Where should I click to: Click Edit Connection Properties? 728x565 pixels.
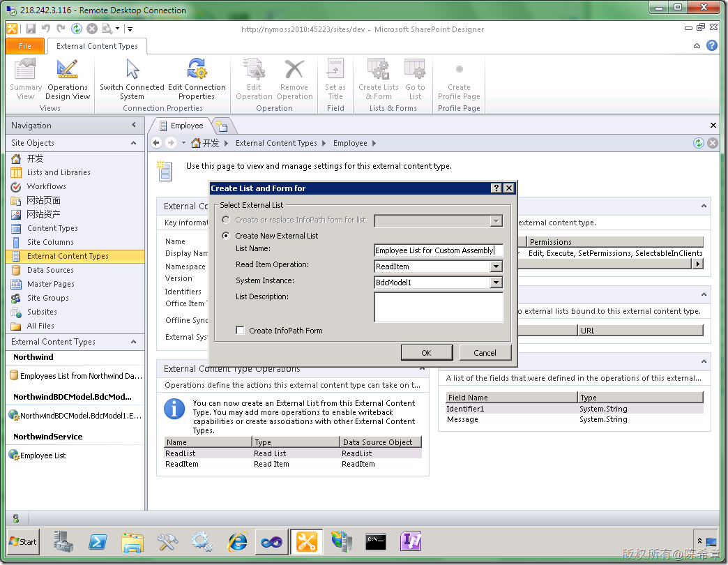coord(197,80)
